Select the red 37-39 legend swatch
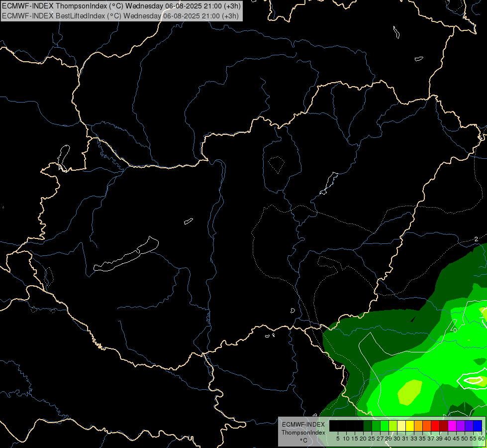 point(435,426)
